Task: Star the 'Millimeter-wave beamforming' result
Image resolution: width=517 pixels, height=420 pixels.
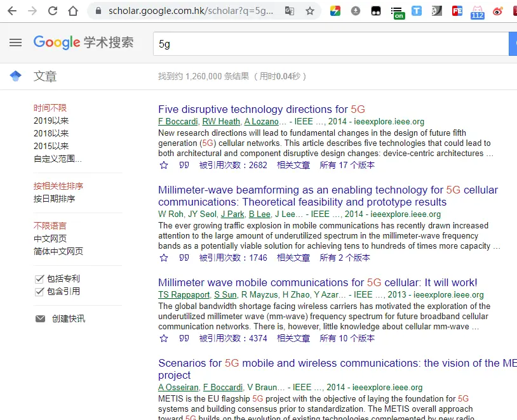Action: [x=164, y=258]
